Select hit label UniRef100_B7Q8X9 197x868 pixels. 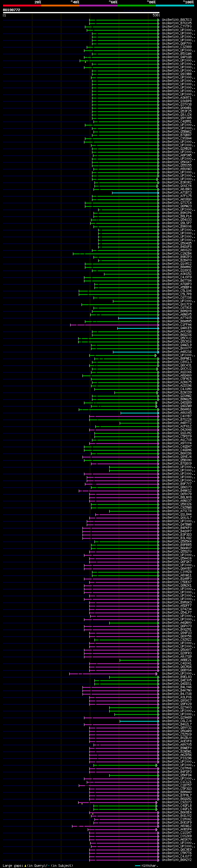pos(177,463)
